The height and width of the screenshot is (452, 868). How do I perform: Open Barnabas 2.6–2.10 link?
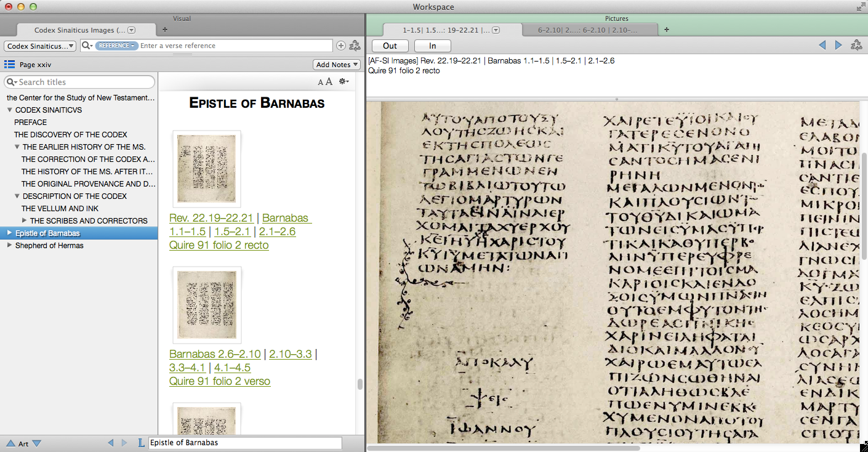coord(215,354)
